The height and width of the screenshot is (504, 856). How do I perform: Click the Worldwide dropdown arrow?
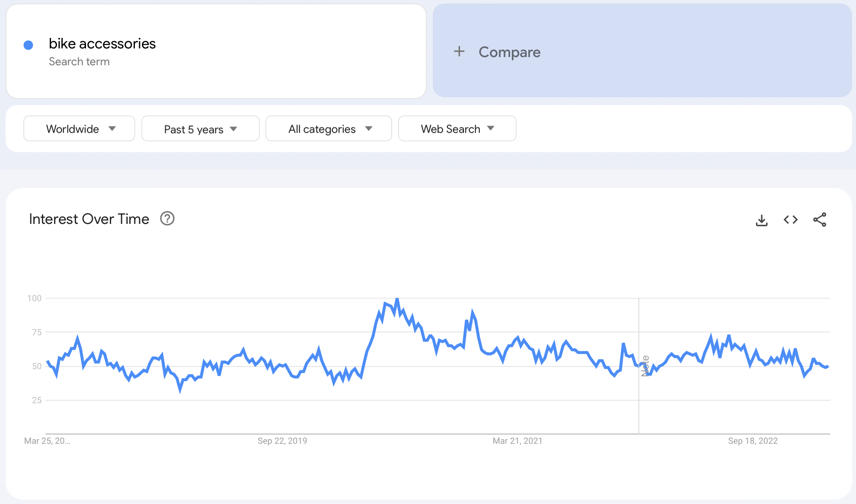tap(112, 129)
